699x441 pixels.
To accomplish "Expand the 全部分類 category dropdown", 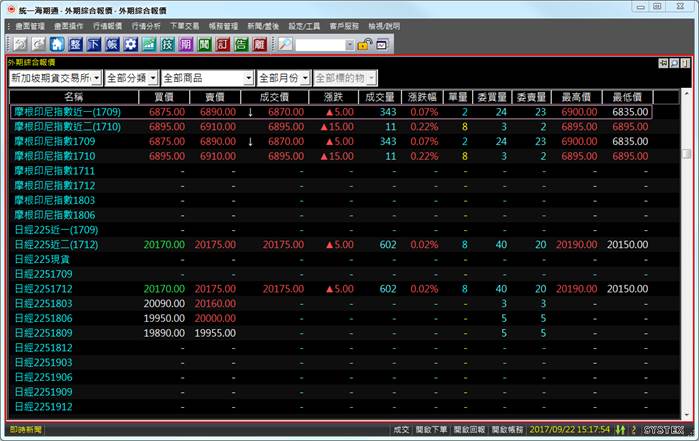I will pyautogui.click(x=153, y=78).
